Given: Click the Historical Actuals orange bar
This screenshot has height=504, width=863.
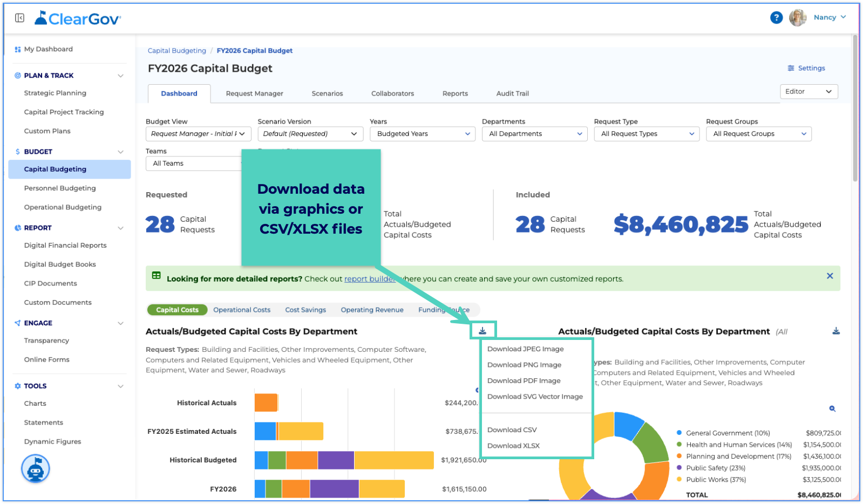Looking at the screenshot, I should pyautogui.click(x=266, y=403).
